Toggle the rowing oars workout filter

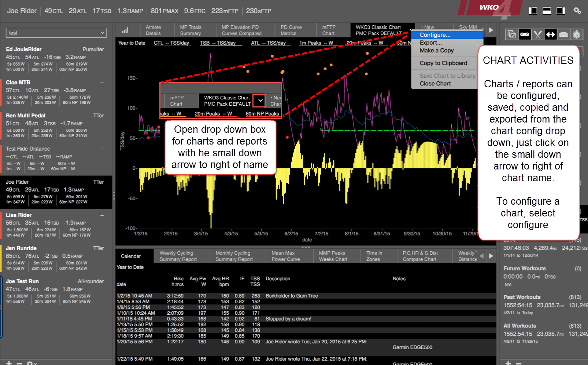tap(537, 34)
